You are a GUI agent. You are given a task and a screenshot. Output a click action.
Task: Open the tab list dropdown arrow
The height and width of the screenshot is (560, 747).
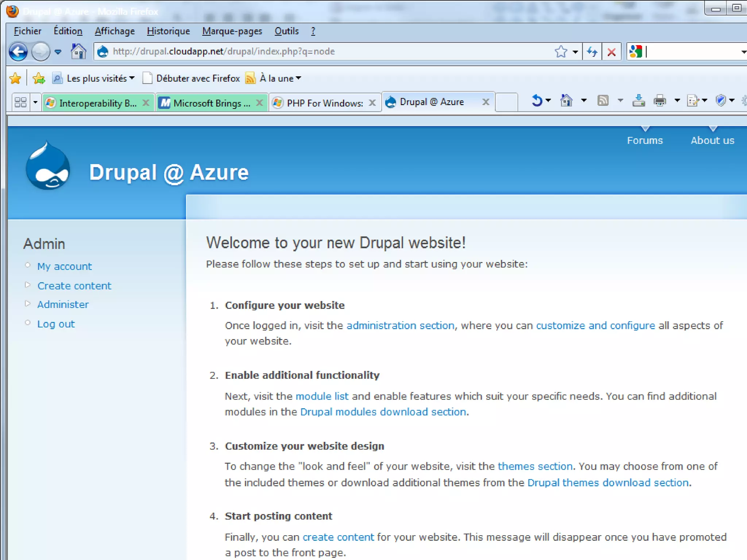[x=35, y=102]
